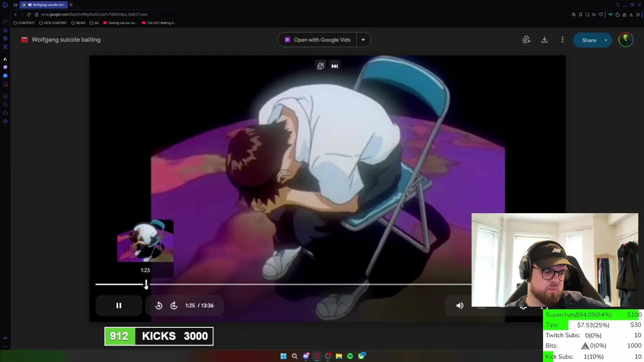
Task: Open Windows taskbar search
Action: (294, 356)
